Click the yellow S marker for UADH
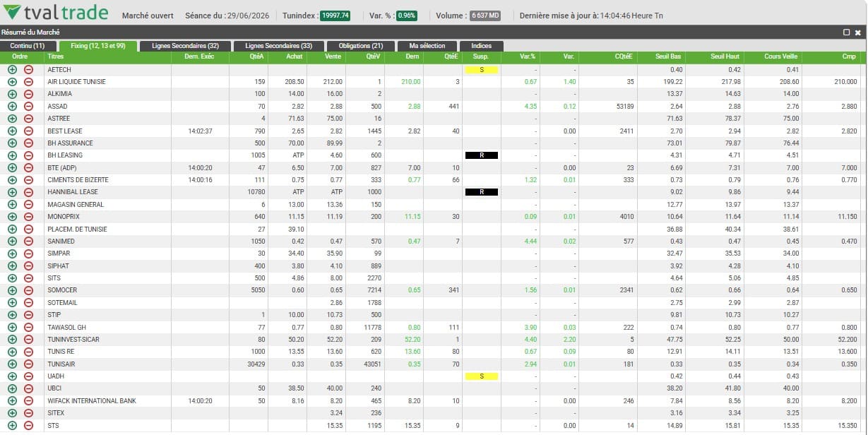868x435 pixels. coord(482,376)
